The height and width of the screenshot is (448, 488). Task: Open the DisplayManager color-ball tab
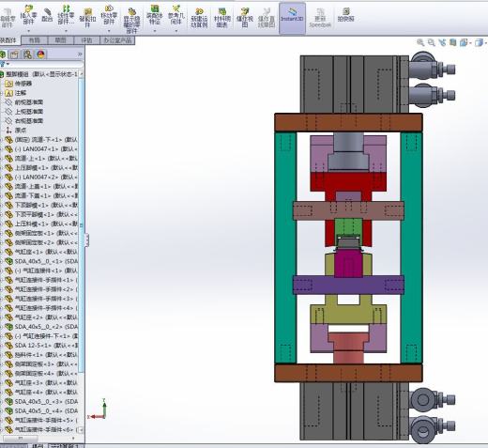tap(40, 54)
